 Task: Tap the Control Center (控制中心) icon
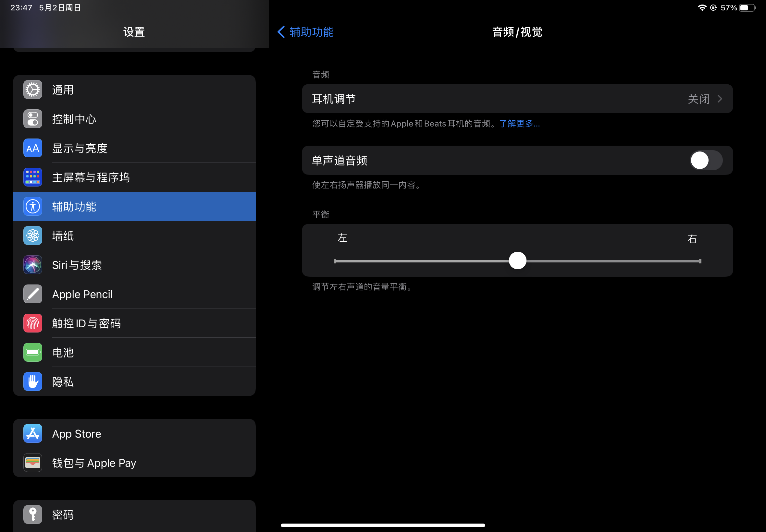(x=33, y=119)
